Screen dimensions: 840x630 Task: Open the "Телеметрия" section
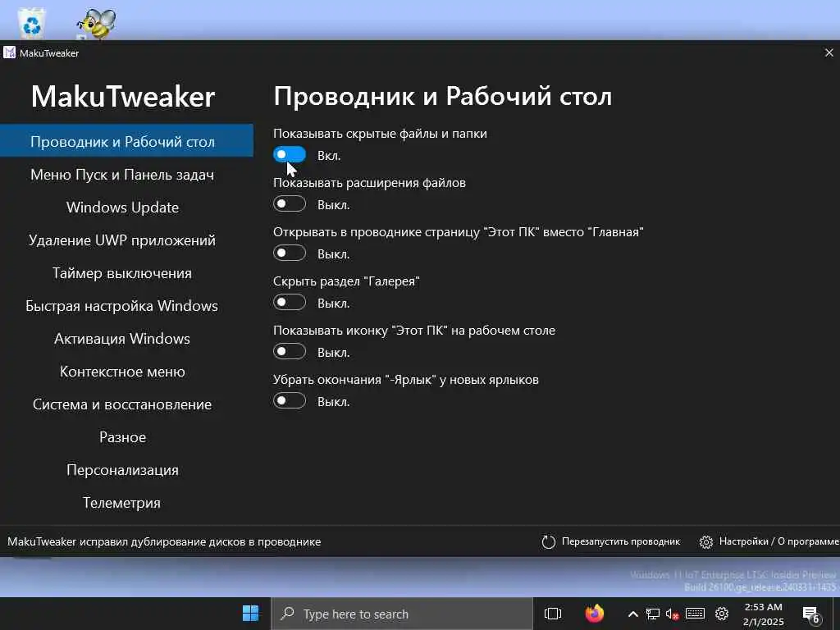[122, 503]
